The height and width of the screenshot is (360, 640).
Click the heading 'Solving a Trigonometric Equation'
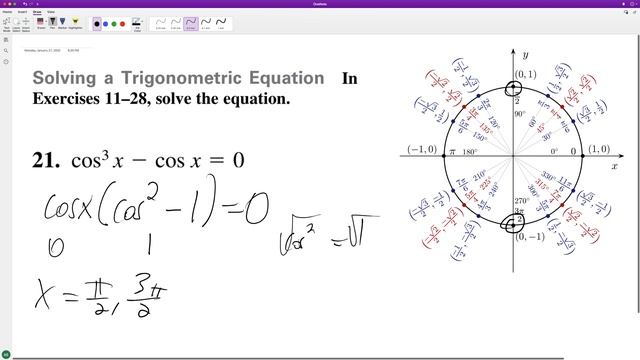pyautogui.click(x=178, y=78)
